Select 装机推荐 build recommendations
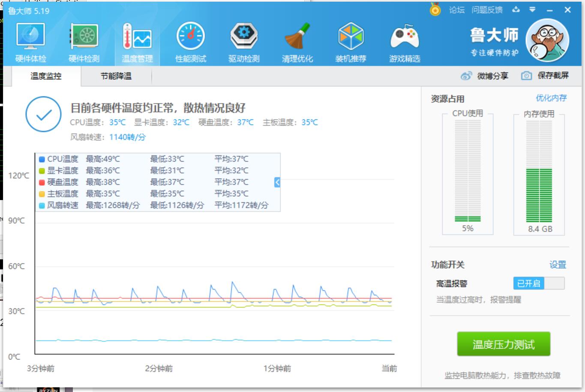Screen dimensions: 585x392 (351, 41)
